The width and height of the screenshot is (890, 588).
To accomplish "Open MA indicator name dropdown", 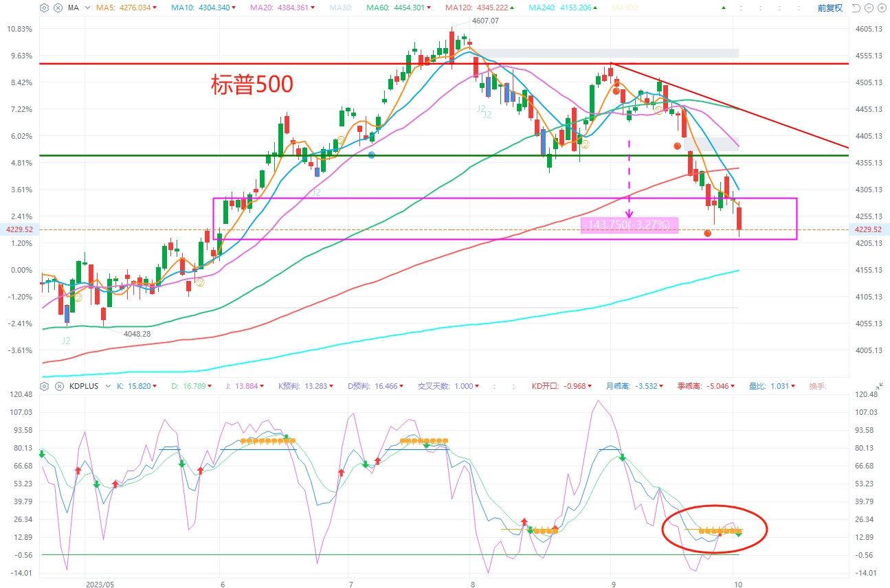I will coord(87,8).
